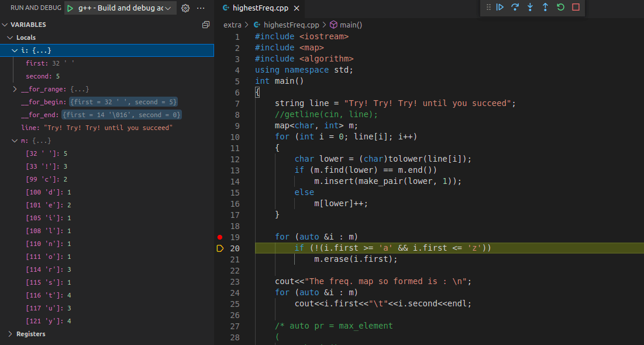Viewport: 644px width, 345px height.
Task: Select the Step Over icon
Action: (515, 8)
